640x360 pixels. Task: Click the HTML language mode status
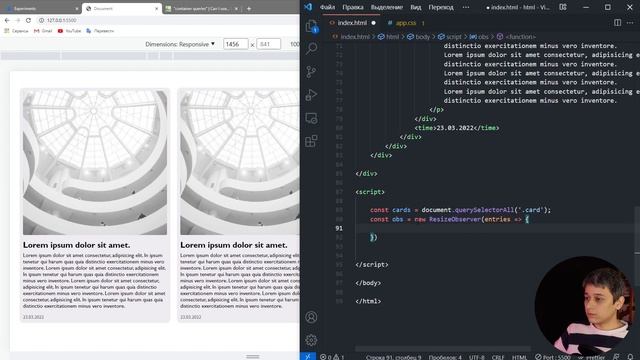coord(519,357)
